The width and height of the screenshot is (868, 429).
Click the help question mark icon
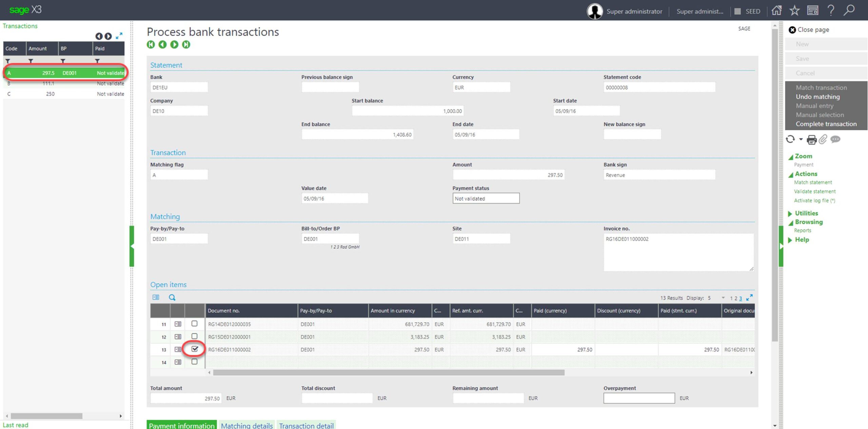831,11
